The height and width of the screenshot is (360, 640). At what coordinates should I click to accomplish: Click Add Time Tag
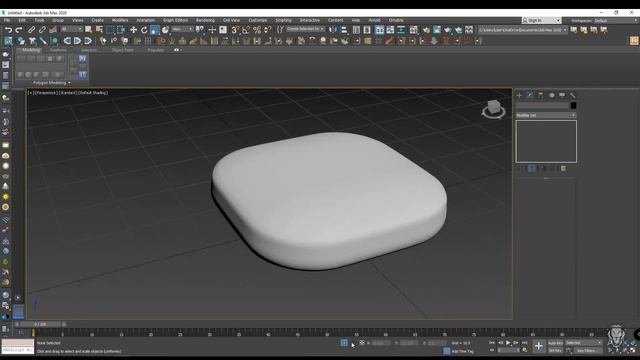463,351
